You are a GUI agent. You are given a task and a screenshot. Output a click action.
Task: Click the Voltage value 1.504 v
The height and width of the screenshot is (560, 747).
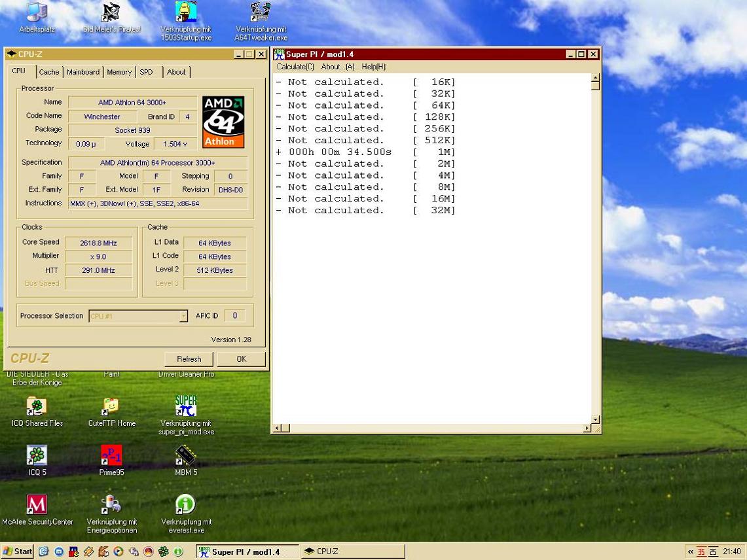(x=175, y=144)
